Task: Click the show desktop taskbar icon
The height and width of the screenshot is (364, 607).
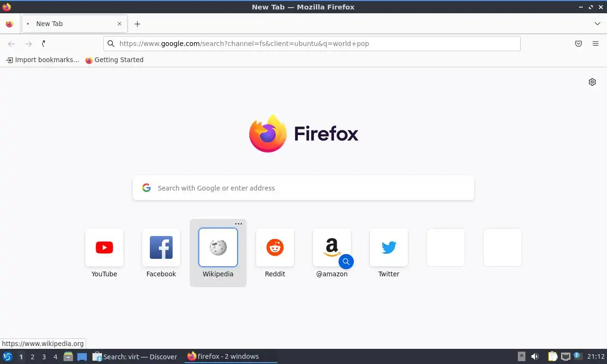Action: point(82,356)
